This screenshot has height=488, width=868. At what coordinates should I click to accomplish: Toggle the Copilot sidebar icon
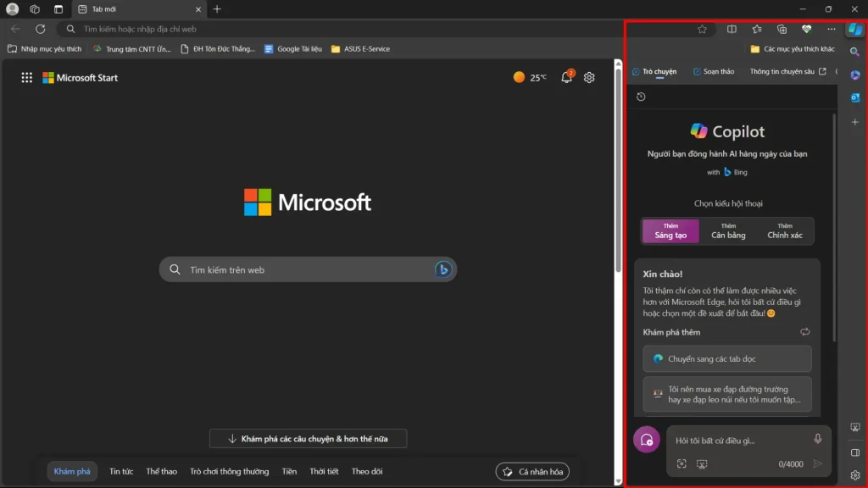pyautogui.click(x=855, y=29)
